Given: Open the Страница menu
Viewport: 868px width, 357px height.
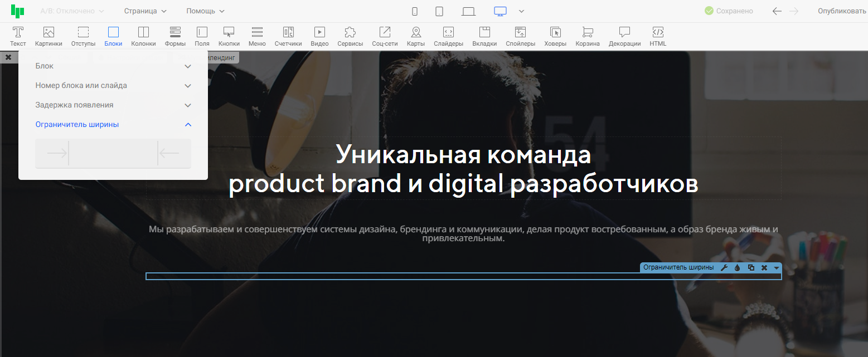Looking at the screenshot, I should pyautogui.click(x=145, y=11).
